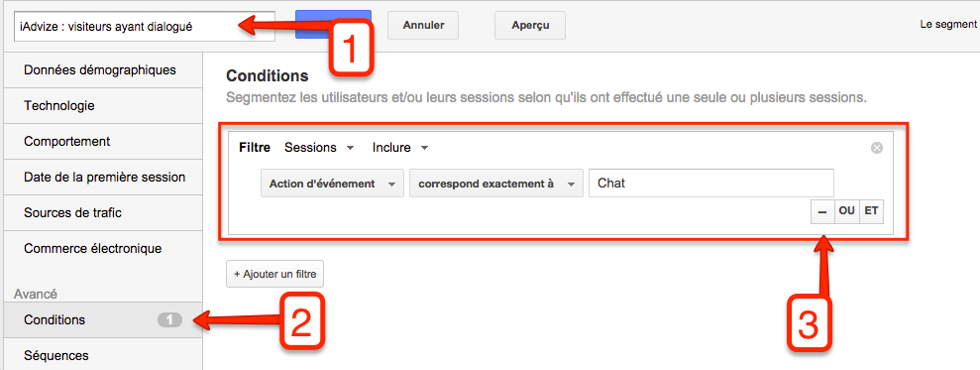Open the 'correspond exactement à' operator dropdown
Viewport: 980px width, 370px height.
496,184
